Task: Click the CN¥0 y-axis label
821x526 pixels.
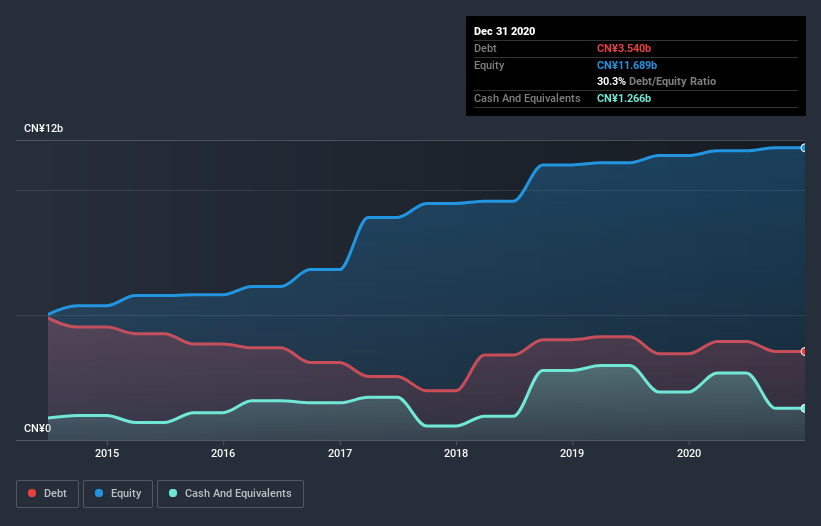Action: click(38, 428)
